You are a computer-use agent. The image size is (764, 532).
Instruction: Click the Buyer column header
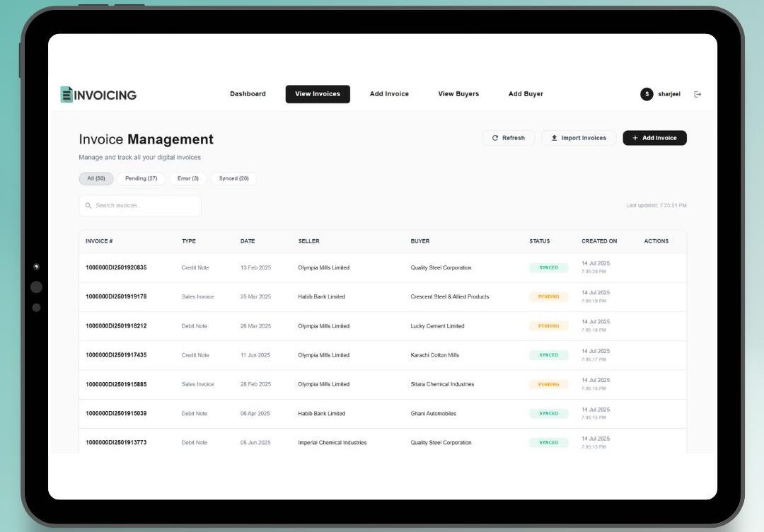(x=420, y=241)
